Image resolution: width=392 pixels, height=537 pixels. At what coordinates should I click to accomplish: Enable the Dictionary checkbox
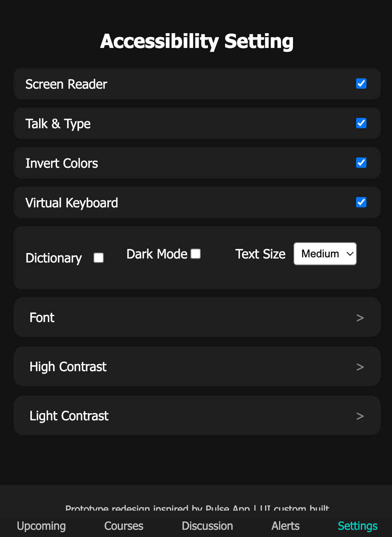click(x=98, y=258)
